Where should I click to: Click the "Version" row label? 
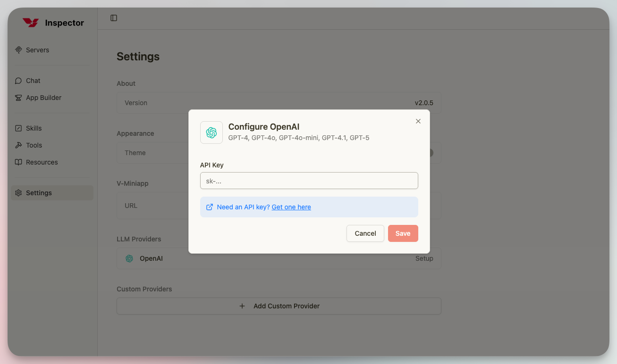coord(136,103)
